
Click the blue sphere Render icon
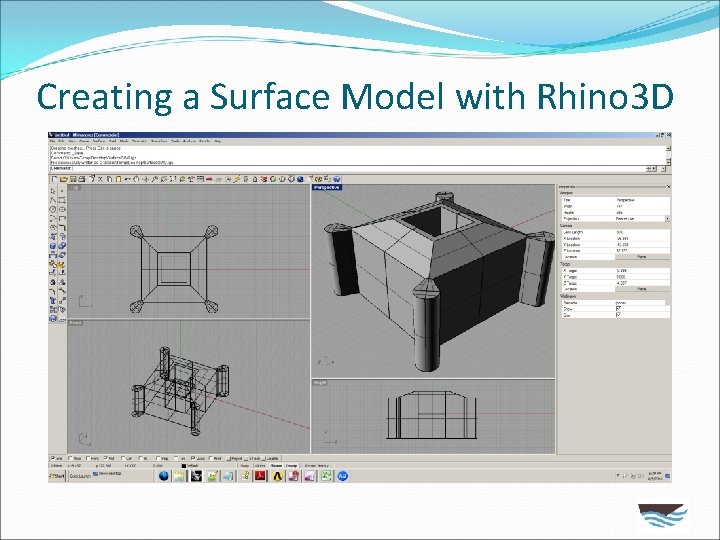(x=300, y=179)
